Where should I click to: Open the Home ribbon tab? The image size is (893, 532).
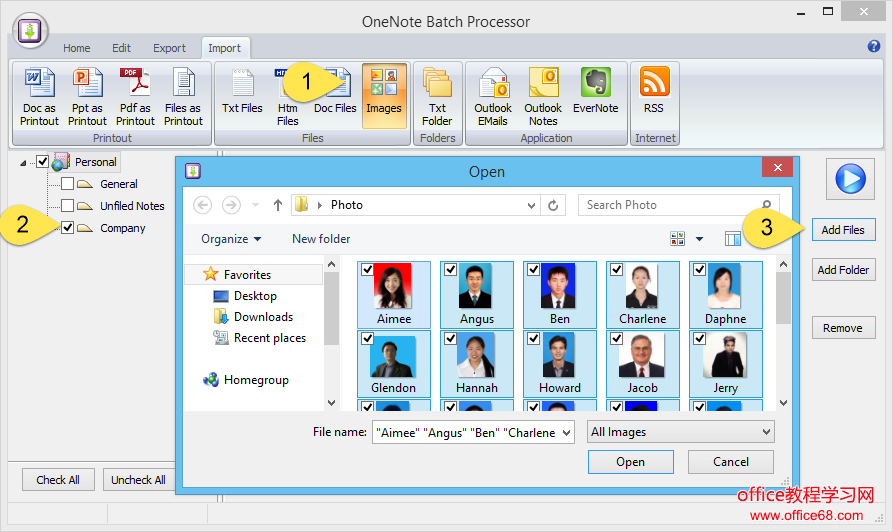tap(77, 48)
